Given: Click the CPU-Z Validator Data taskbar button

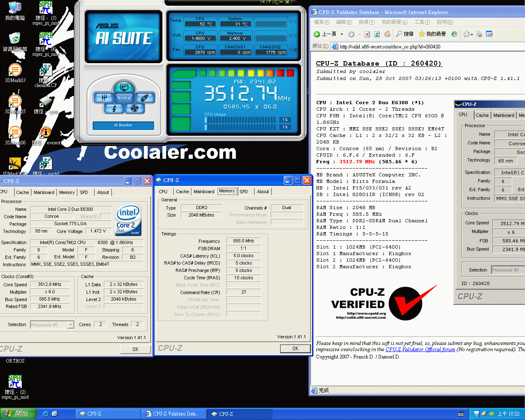Looking at the screenshot, I should (173, 414).
